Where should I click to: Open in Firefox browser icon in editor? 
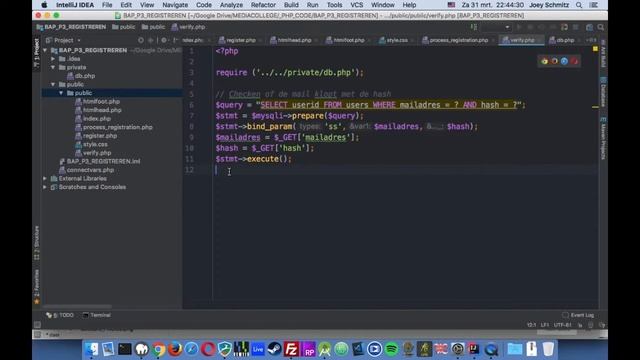554,61
